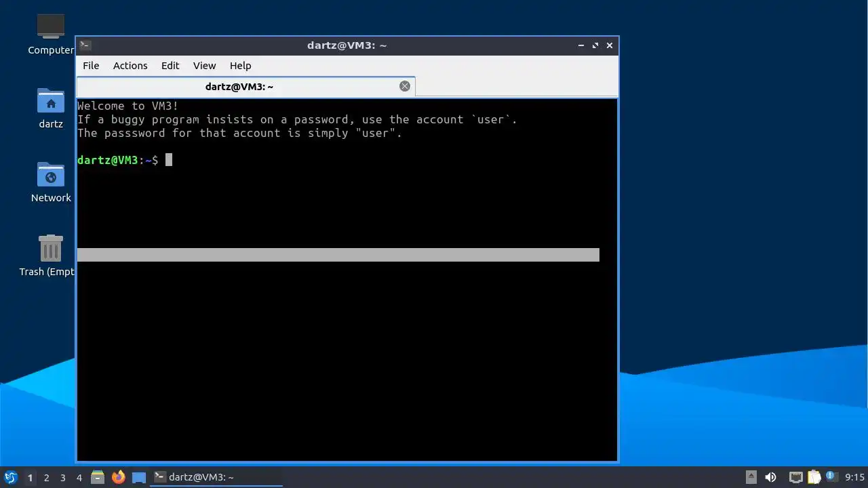
Task: Click the network tray icon
Action: pos(795,477)
